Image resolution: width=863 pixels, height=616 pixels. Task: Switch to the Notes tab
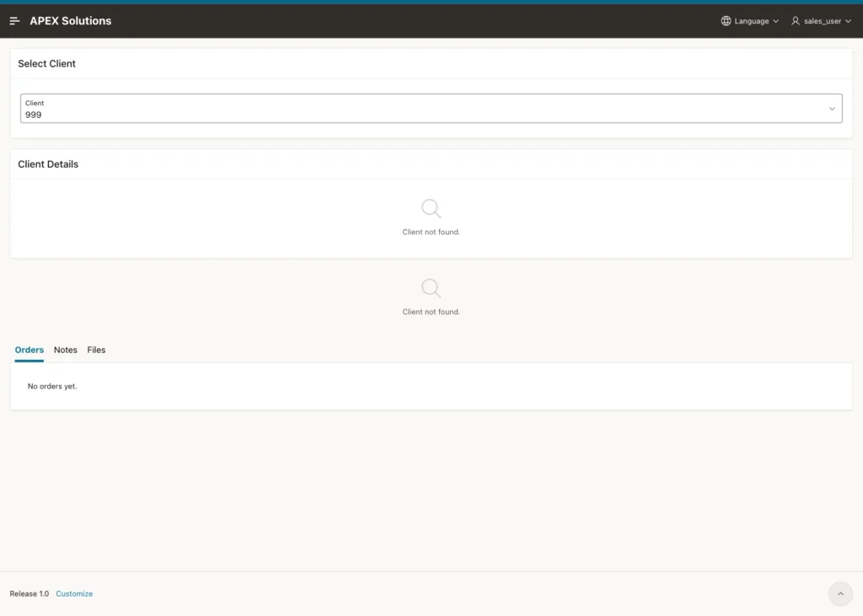[66, 350]
